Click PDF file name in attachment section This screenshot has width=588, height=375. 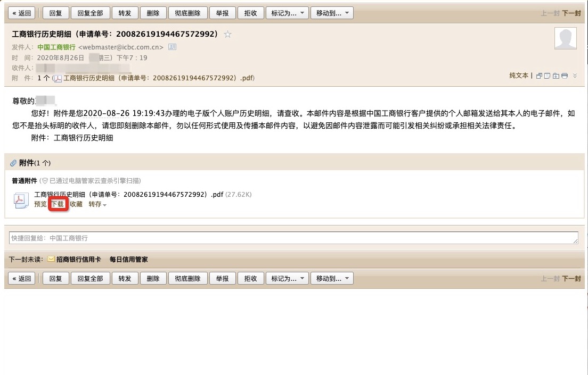(x=129, y=195)
